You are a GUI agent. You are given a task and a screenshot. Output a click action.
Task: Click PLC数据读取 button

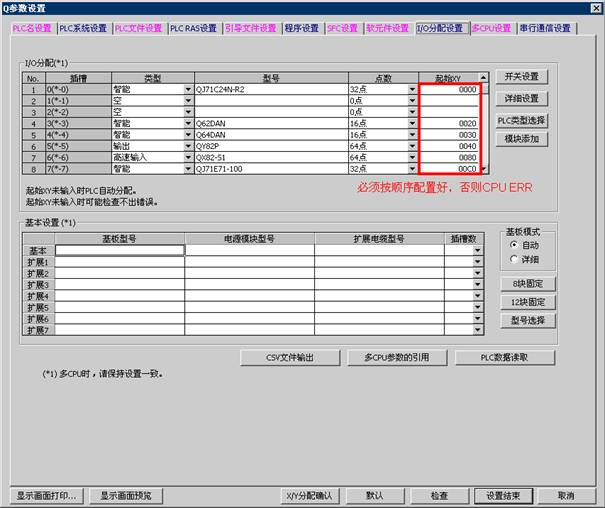point(519,357)
